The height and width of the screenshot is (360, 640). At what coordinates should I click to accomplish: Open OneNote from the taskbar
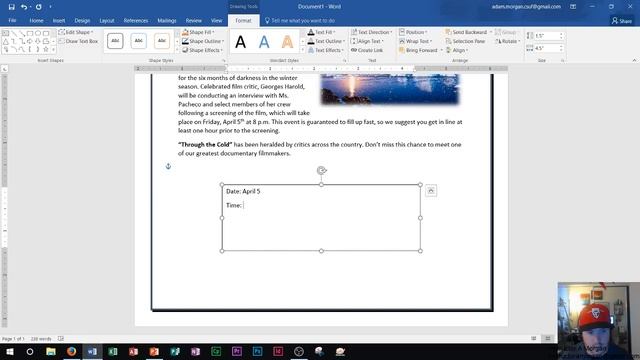click(196, 351)
